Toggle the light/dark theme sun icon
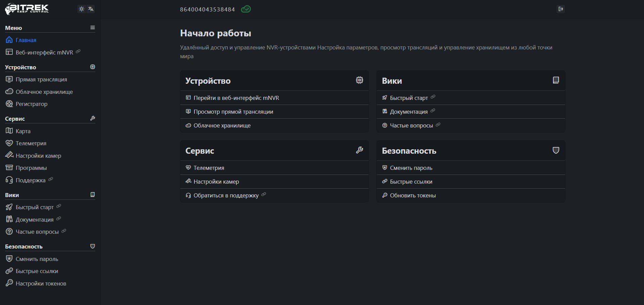 (81, 9)
